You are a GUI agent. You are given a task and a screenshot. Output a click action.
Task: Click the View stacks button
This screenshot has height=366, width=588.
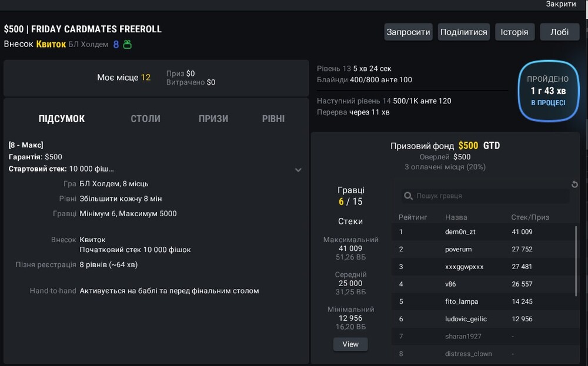pyautogui.click(x=350, y=344)
